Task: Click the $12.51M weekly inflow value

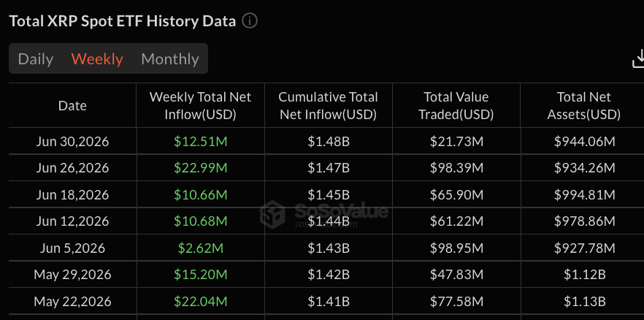Action: 200,141
